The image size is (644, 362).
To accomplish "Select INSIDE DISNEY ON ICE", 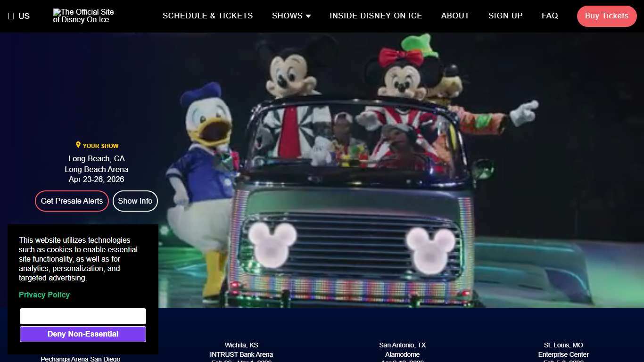I will click(376, 16).
